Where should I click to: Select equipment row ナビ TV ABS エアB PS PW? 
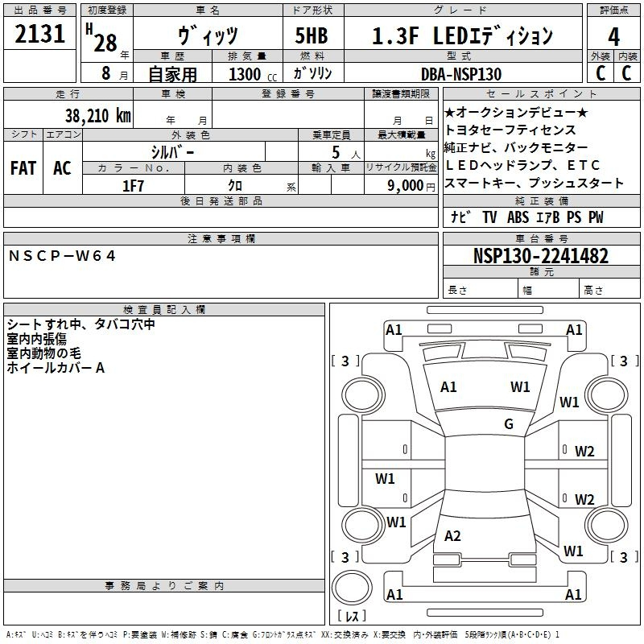(x=527, y=217)
